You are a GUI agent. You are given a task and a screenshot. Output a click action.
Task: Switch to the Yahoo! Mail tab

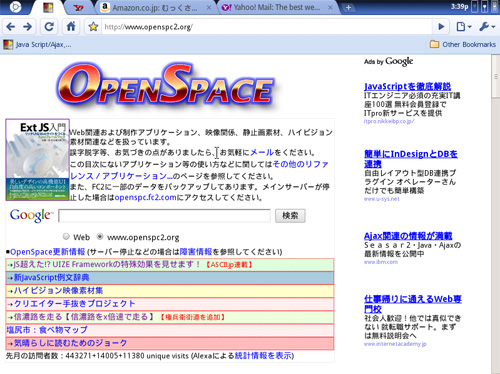click(x=276, y=7)
